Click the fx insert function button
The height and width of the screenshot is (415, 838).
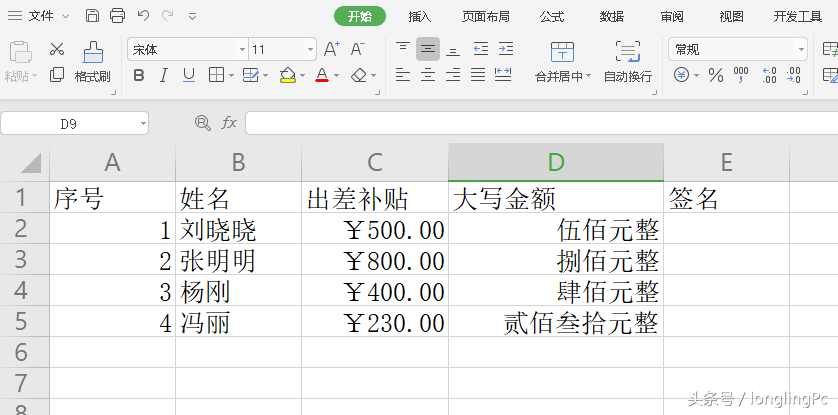229,123
